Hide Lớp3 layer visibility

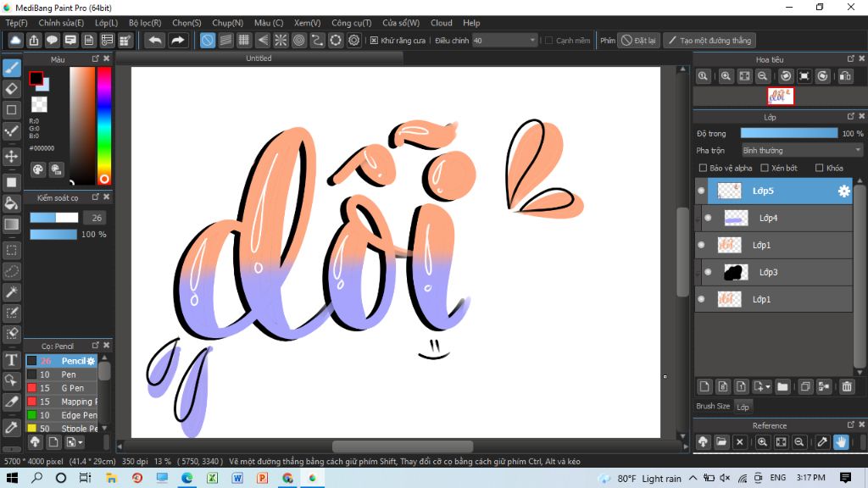pyautogui.click(x=708, y=272)
